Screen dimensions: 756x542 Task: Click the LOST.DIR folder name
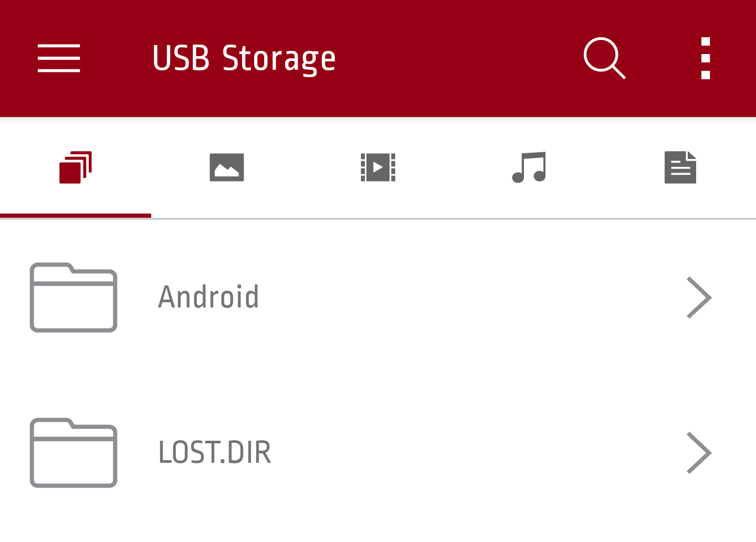click(x=215, y=452)
